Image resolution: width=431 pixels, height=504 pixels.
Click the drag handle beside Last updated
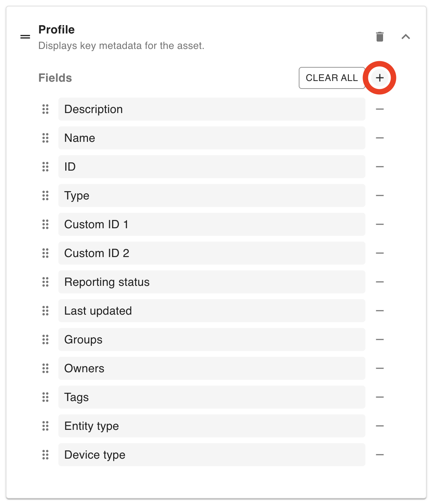pos(45,311)
